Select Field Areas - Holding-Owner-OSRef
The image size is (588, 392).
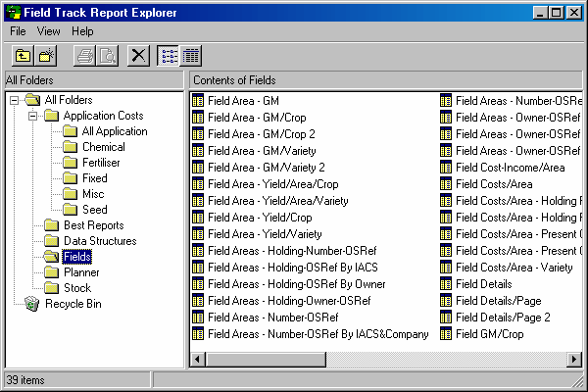pos(289,301)
